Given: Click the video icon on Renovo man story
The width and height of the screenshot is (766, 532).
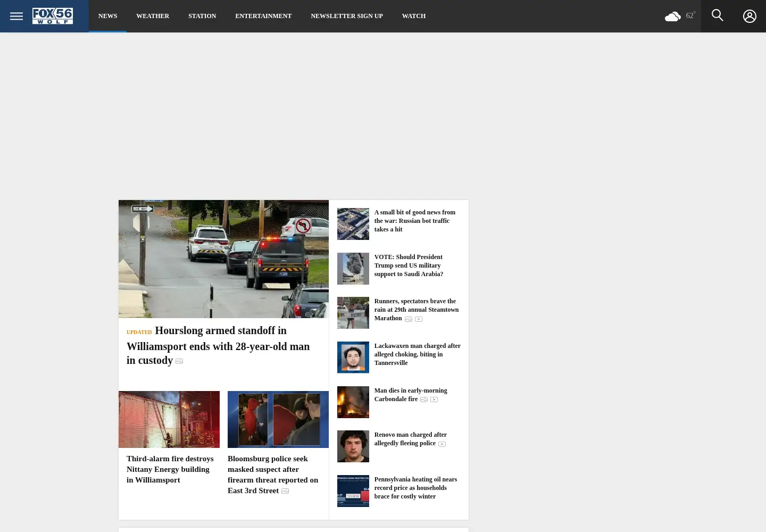Looking at the screenshot, I should tap(442, 444).
